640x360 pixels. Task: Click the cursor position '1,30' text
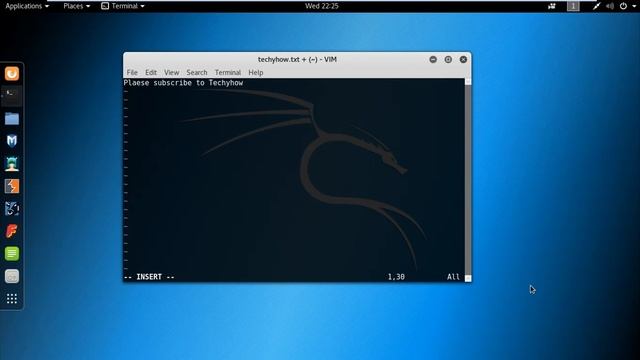click(x=396, y=277)
